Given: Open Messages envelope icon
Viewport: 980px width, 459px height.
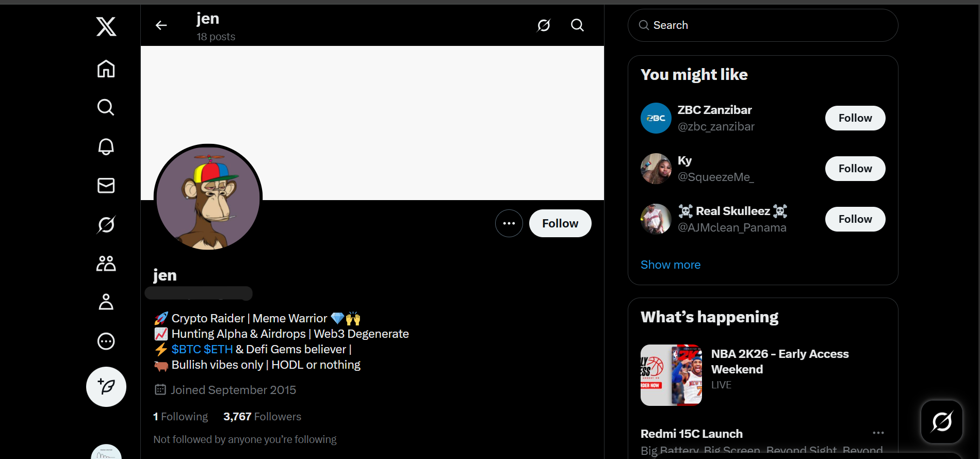Looking at the screenshot, I should tap(106, 185).
